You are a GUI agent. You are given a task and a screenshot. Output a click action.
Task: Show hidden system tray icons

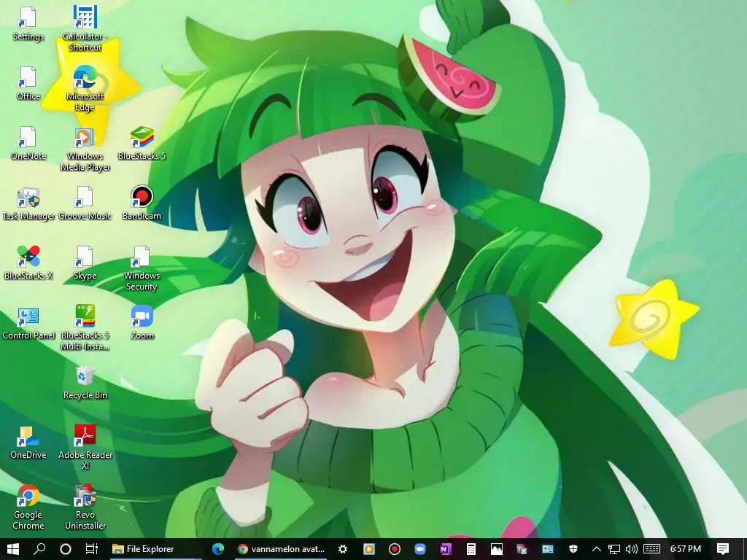click(x=597, y=549)
